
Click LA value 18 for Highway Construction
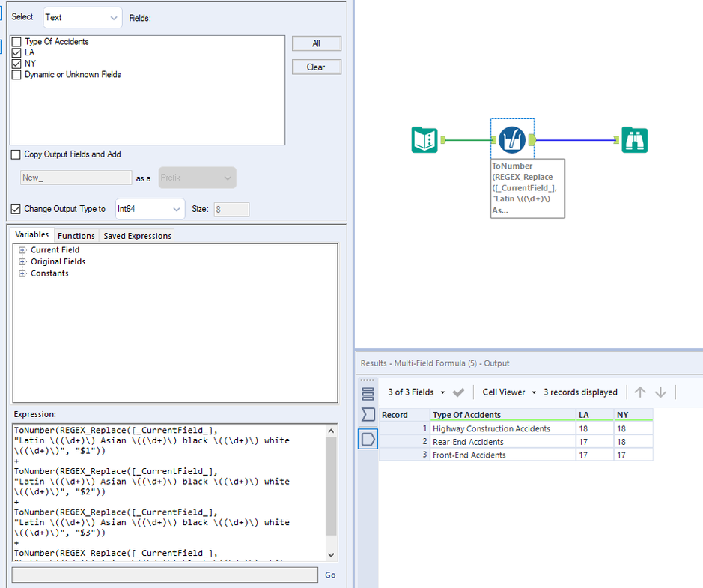click(594, 428)
